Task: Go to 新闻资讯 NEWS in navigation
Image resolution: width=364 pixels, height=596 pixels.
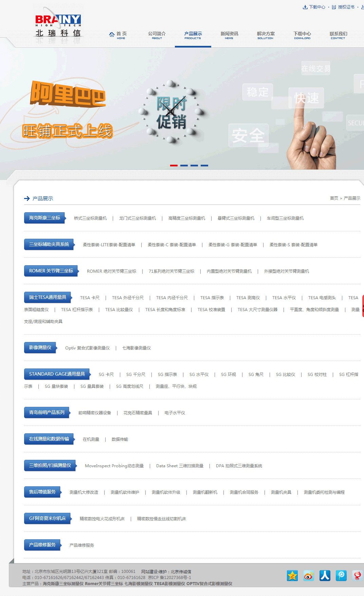Action: click(229, 35)
